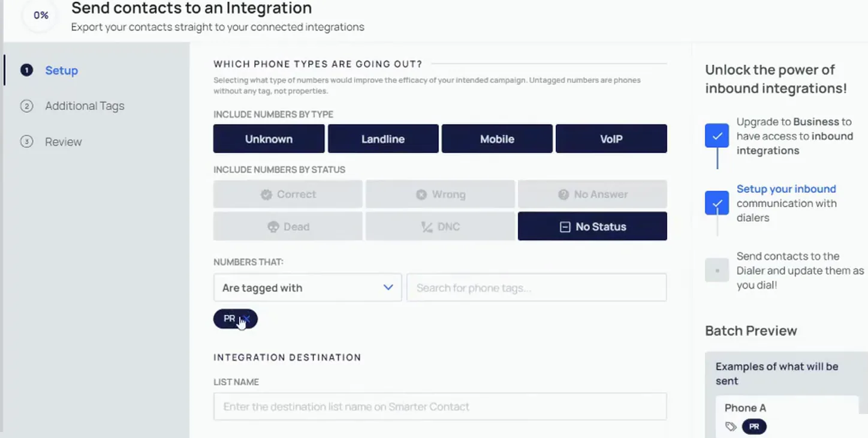
Task: Enable the Wrong status filter
Action: click(x=440, y=194)
